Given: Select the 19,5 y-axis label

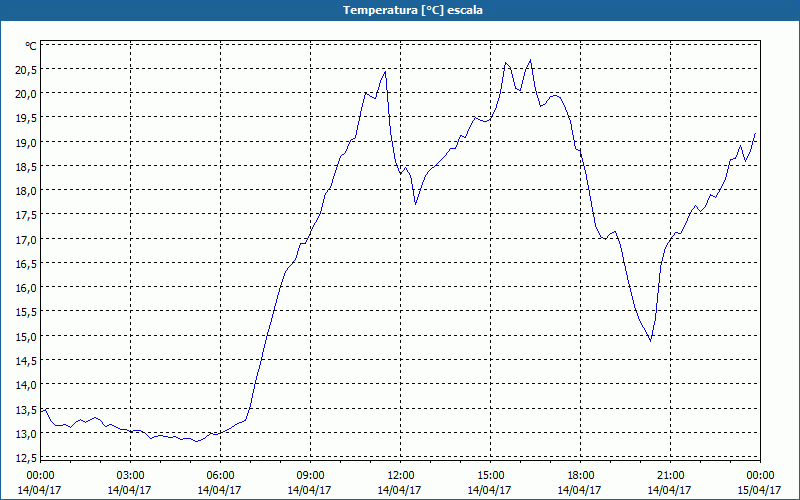Looking at the screenshot, I should click(26, 119).
